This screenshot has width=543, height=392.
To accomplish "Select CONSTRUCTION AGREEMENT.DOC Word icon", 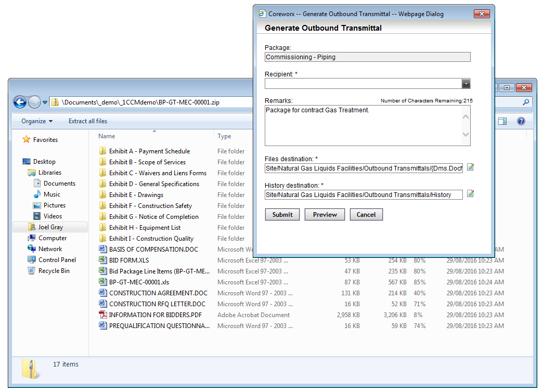I will pyautogui.click(x=102, y=293).
